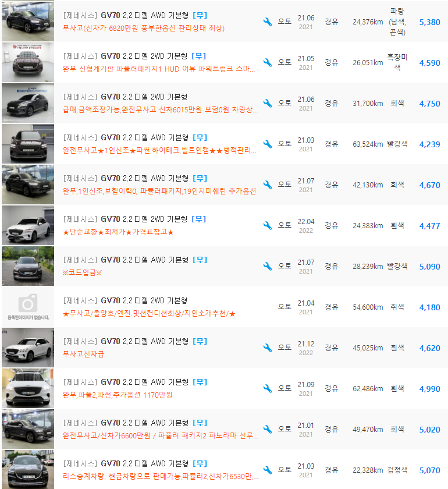The width and height of the screenshot is (448, 489).
Task: Open thumbnail of the white 4,990 priced GV70
Action: [28, 389]
